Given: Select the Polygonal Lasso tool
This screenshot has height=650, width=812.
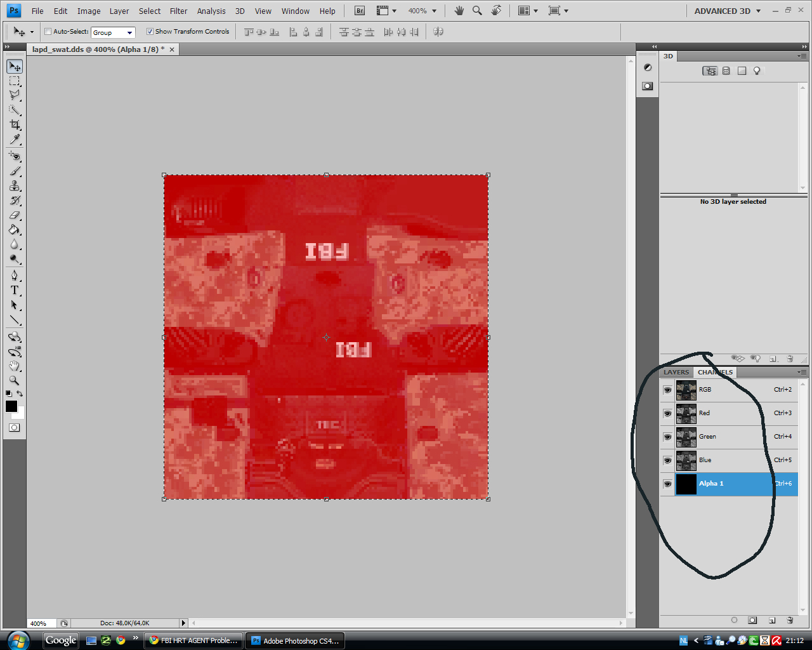Looking at the screenshot, I should 15,95.
